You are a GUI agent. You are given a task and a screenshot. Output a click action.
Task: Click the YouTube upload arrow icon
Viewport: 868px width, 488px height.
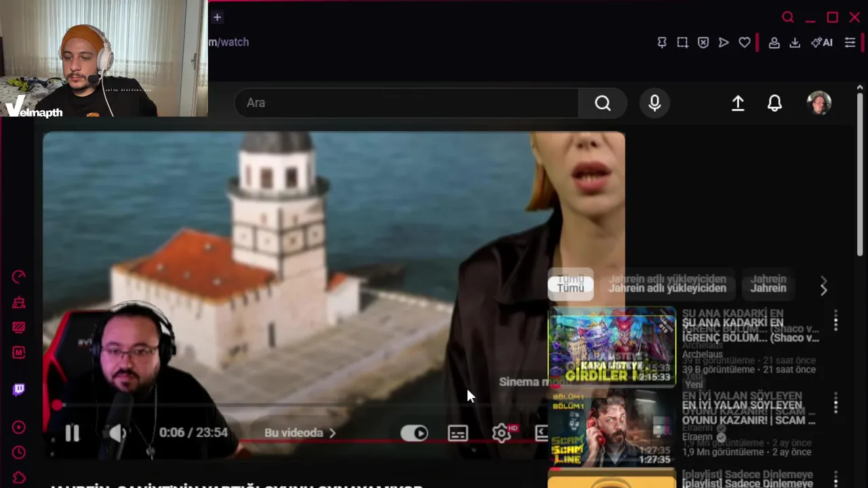click(x=738, y=103)
